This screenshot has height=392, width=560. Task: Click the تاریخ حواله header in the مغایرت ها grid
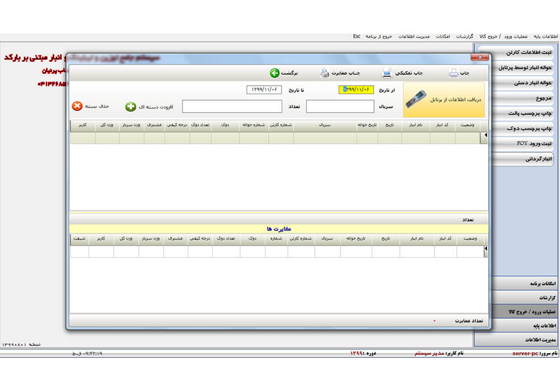[x=356, y=239]
